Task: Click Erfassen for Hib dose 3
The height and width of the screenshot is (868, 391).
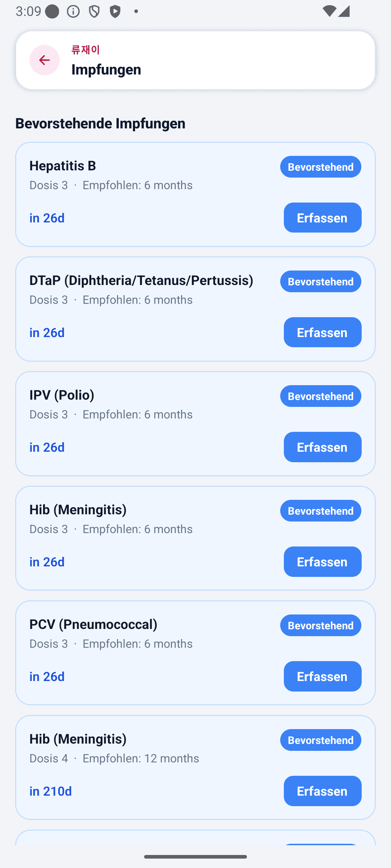Action: [323, 562]
